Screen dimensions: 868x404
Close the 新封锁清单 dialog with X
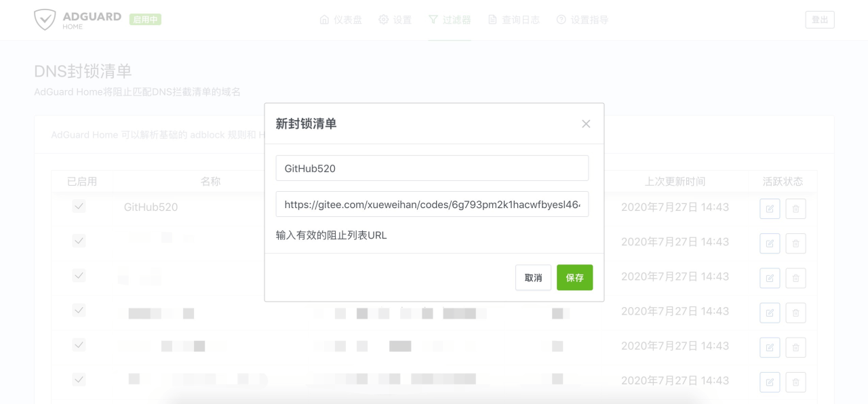586,124
